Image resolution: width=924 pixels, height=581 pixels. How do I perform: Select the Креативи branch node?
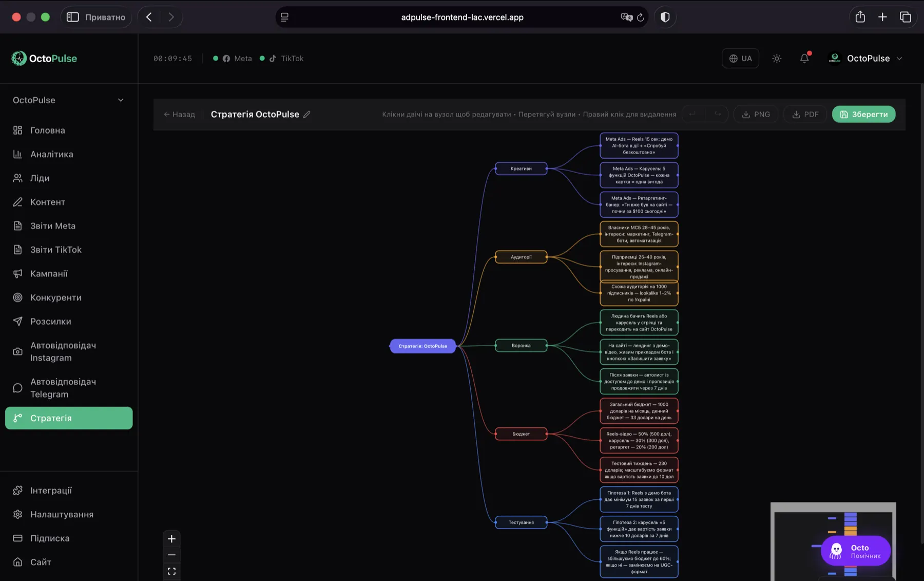521,168
